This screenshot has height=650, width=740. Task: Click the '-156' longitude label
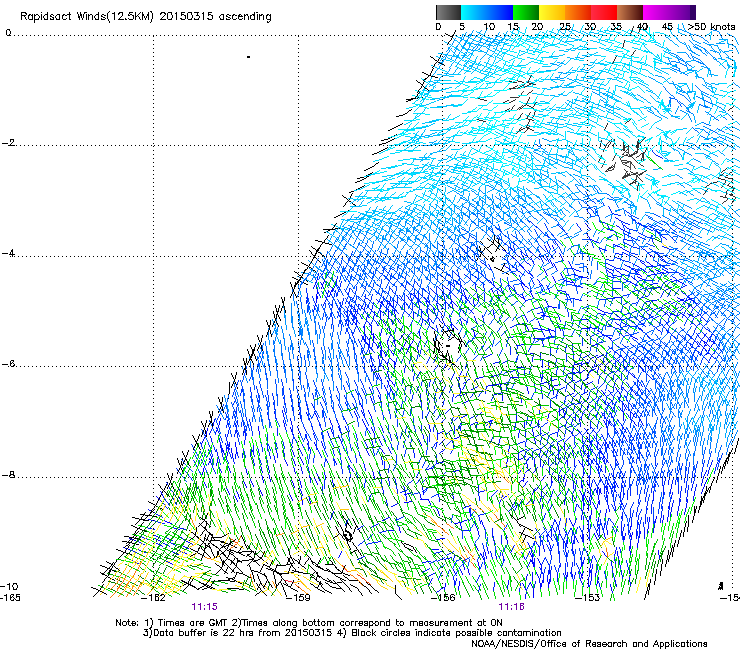(443, 598)
